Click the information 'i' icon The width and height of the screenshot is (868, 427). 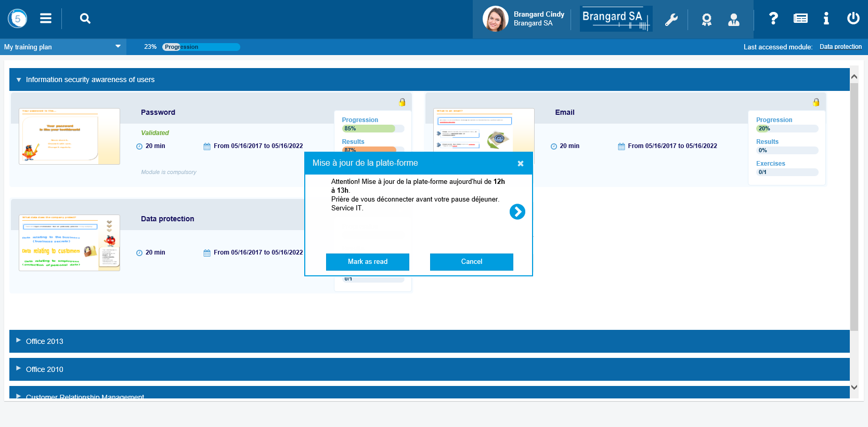click(x=826, y=19)
